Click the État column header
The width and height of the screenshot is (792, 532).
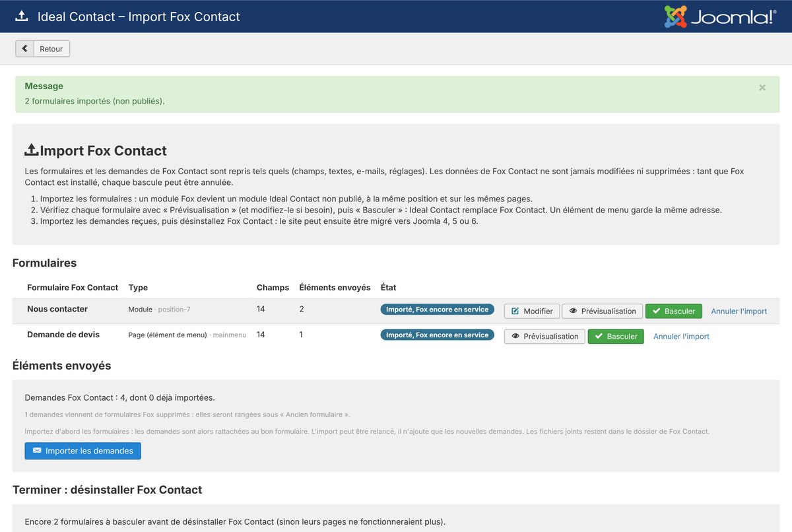point(388,288)
